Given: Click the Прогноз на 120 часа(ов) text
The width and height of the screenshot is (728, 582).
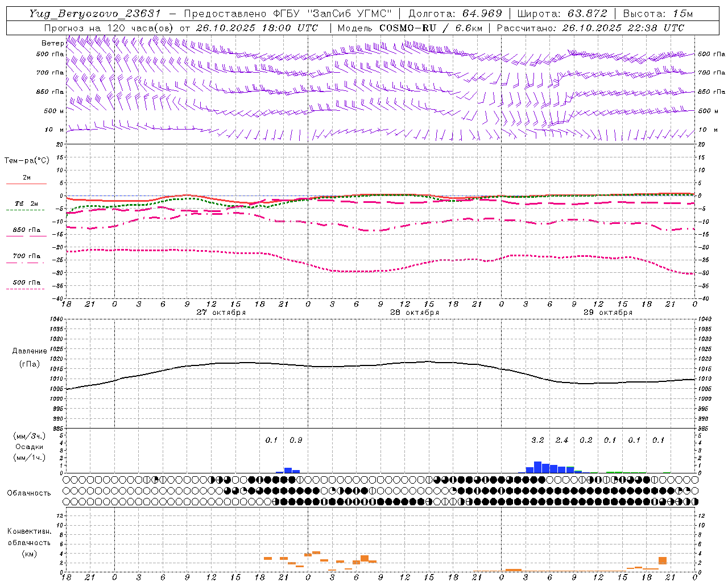Looking at the screenshot, I should coord(109,28).
